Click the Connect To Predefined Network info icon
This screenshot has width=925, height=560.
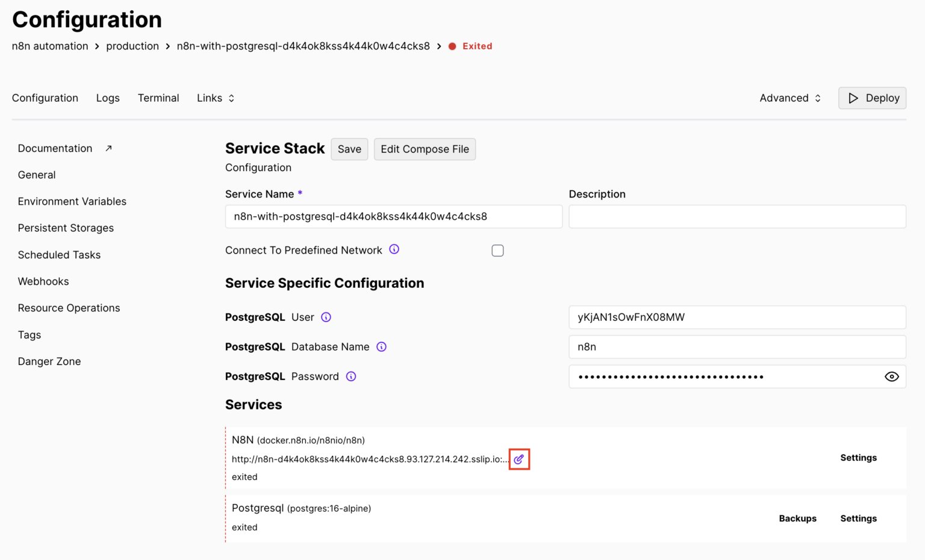tap(394, 249)
